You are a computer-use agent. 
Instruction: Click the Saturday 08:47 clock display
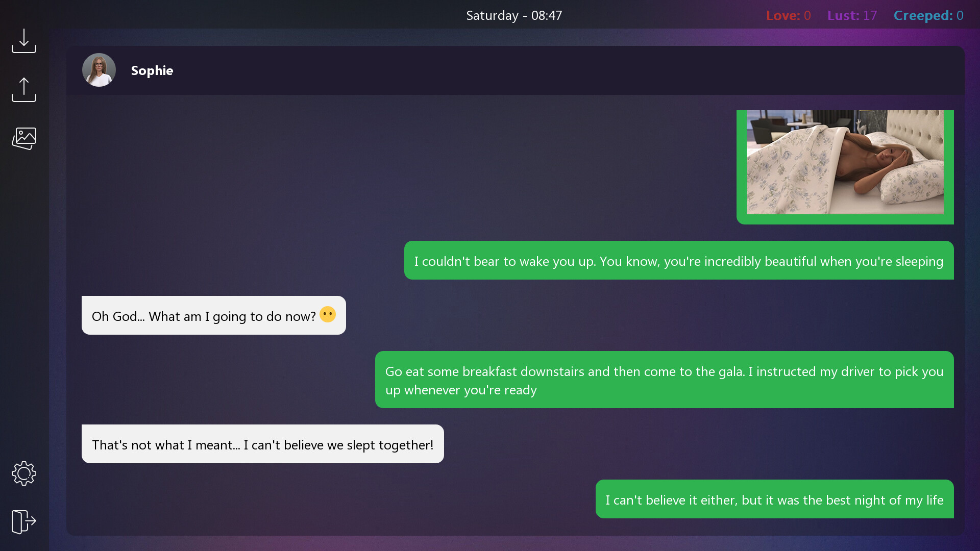[x=514, y=15]
